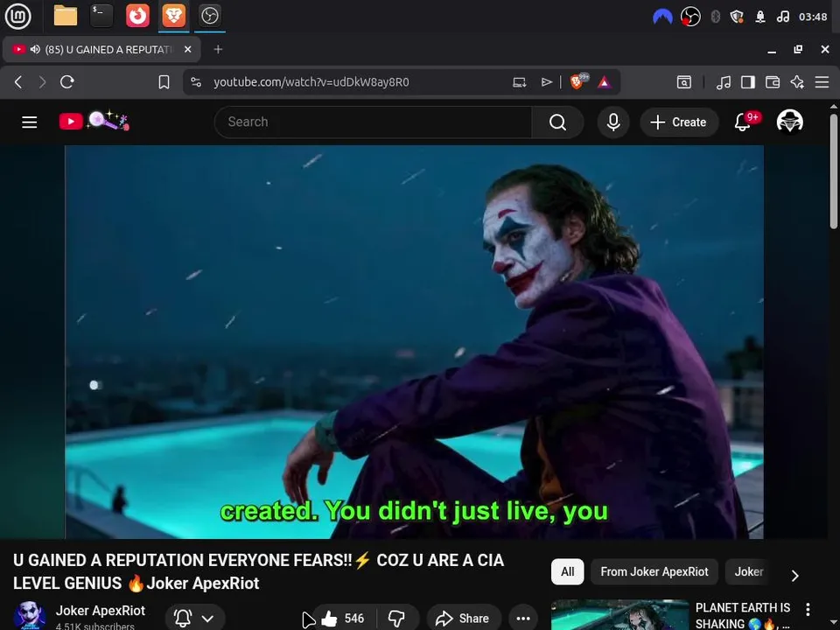The height and width of the screenshot is (630, 840).
Task: Show more filter chips arrow
Action: point(795,576)
